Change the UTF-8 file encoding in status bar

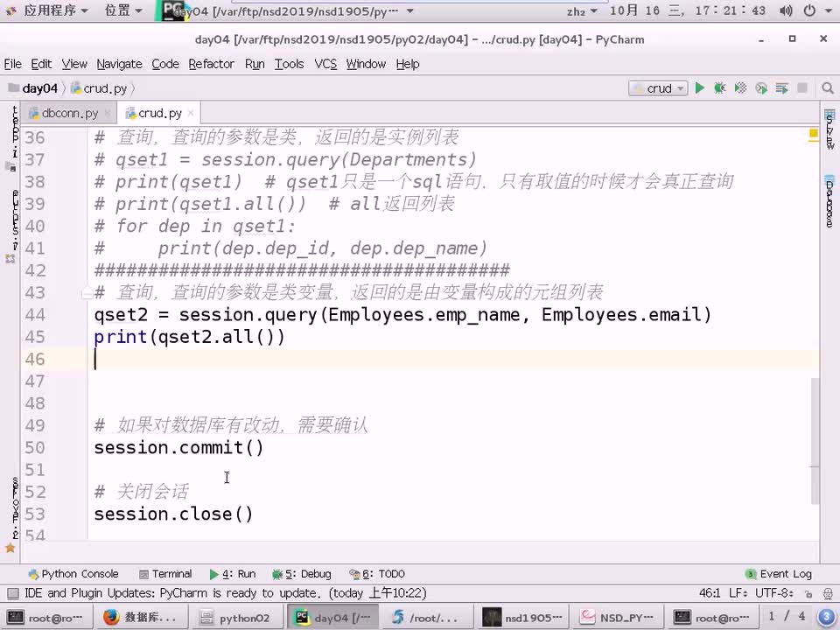[x=774, y=593]
